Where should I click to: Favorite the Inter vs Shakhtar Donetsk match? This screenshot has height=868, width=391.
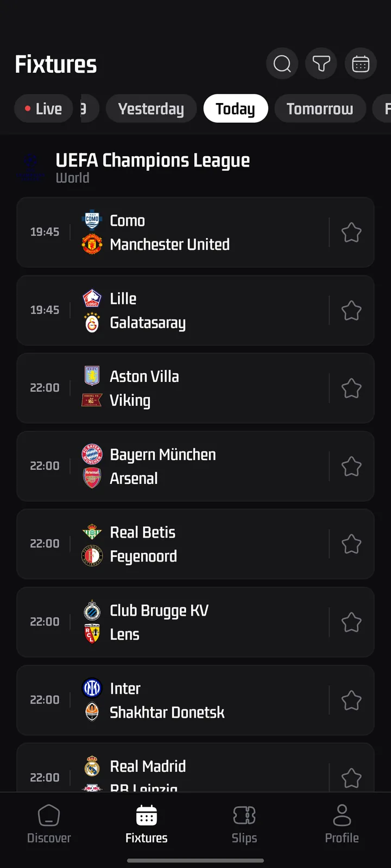(x=351, y=700)
